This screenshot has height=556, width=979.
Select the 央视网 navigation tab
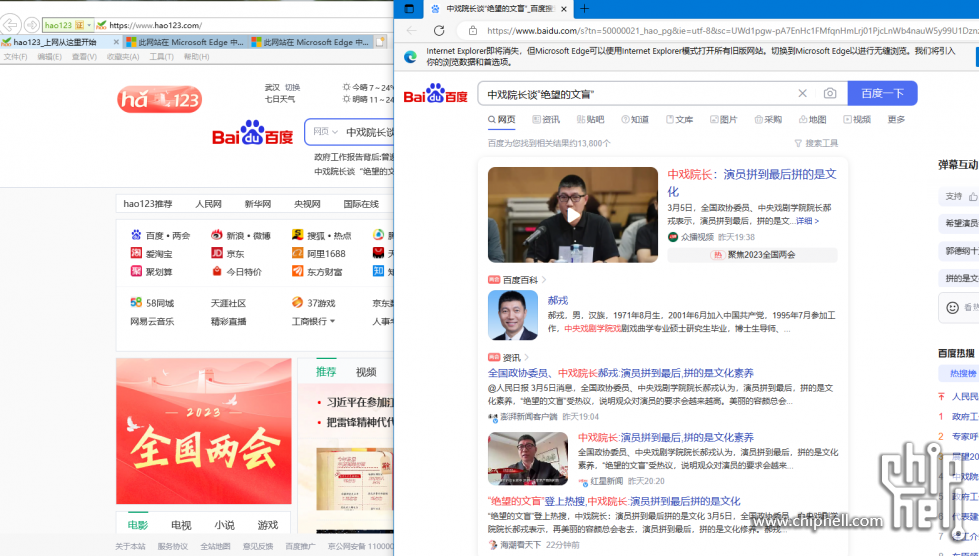tap(307, 204)
